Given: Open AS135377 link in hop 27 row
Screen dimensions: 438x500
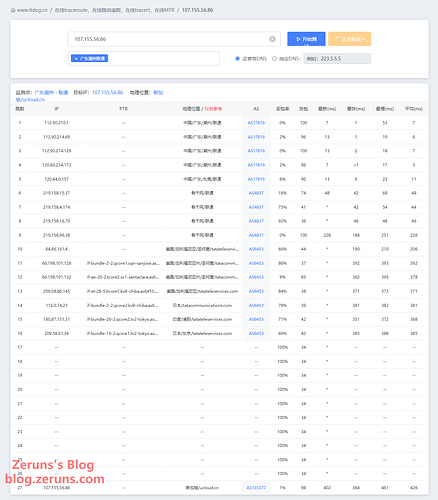Looking at the screenshot, I should [x=256, y=488].
